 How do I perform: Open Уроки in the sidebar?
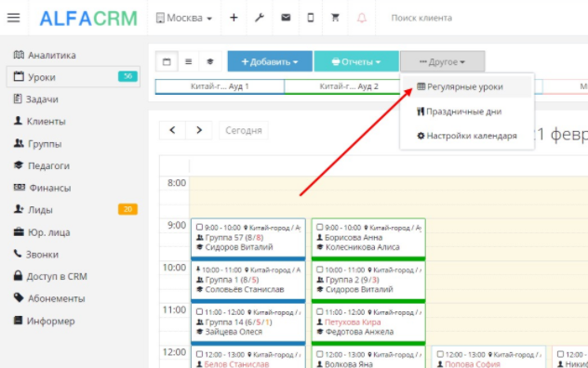coord(73,77)
